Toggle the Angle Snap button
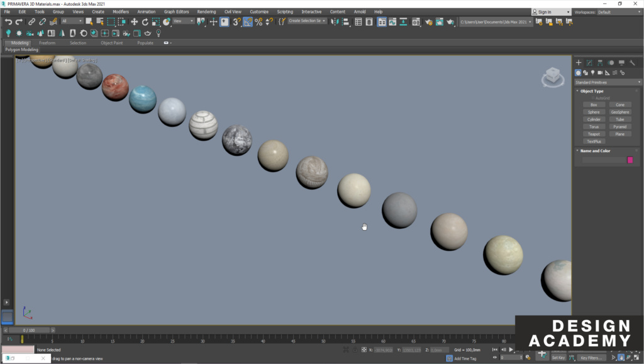This screenshot has height=364, width=644. coord(248,22)
